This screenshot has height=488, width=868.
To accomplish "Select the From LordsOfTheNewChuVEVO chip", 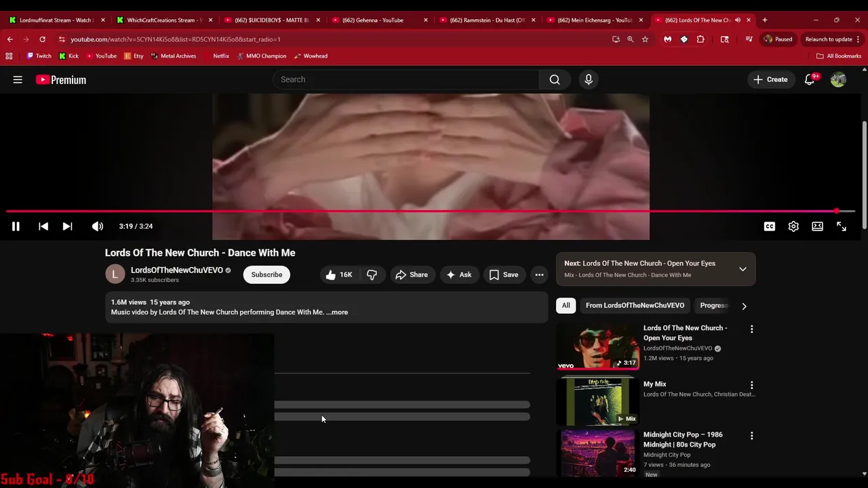I will coord(635,306).
